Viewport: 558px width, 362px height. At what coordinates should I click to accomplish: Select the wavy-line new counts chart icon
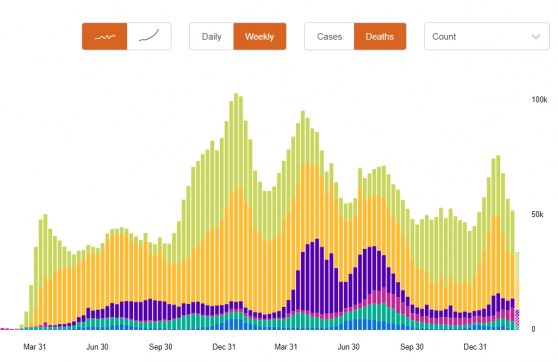105,37
